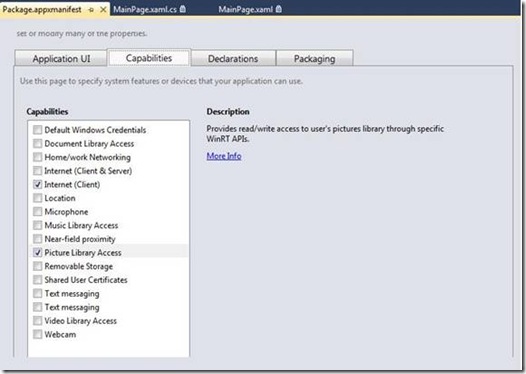Enable Near-field proximity checkbox
Screen dimensions: 526x374
(38, 239)
